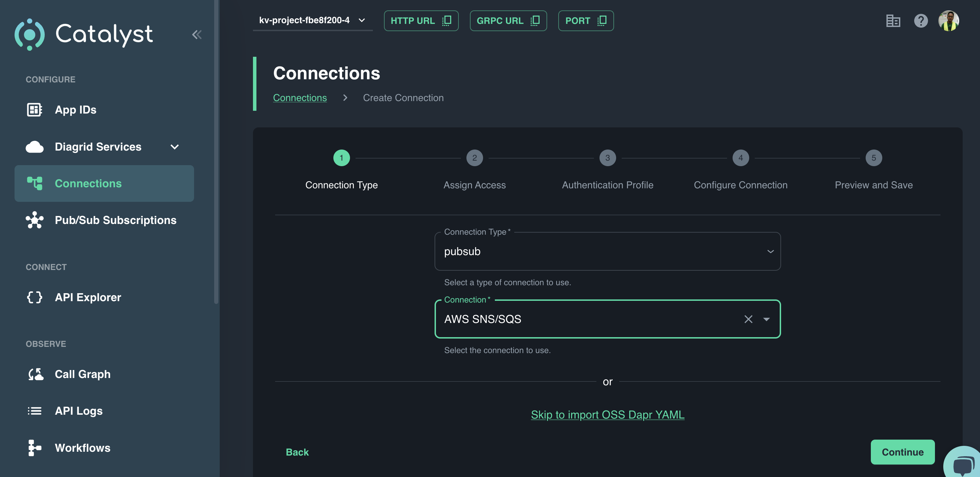Clear the AWS SNS/SQS connection selection

[748, 319]
